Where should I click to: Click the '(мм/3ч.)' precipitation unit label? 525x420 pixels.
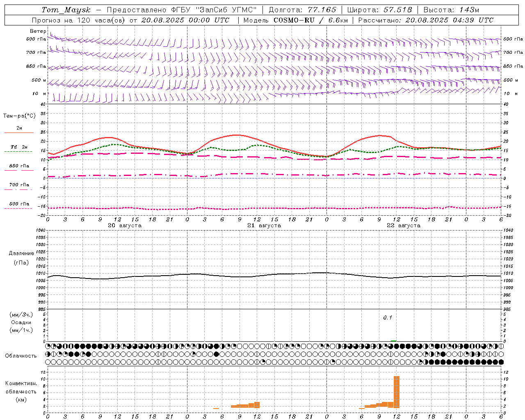(x=21, y=315)
